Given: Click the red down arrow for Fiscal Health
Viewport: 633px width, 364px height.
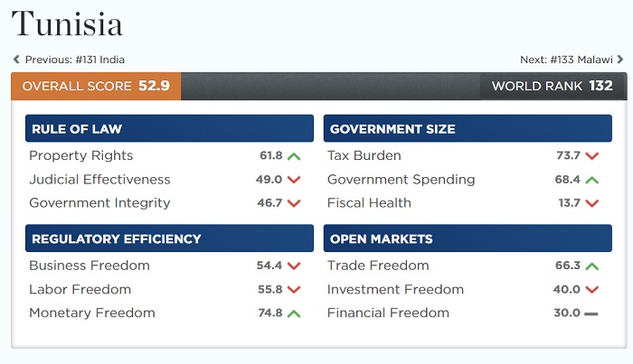Looking at the screenshot, I should click(x=592, y=203).
